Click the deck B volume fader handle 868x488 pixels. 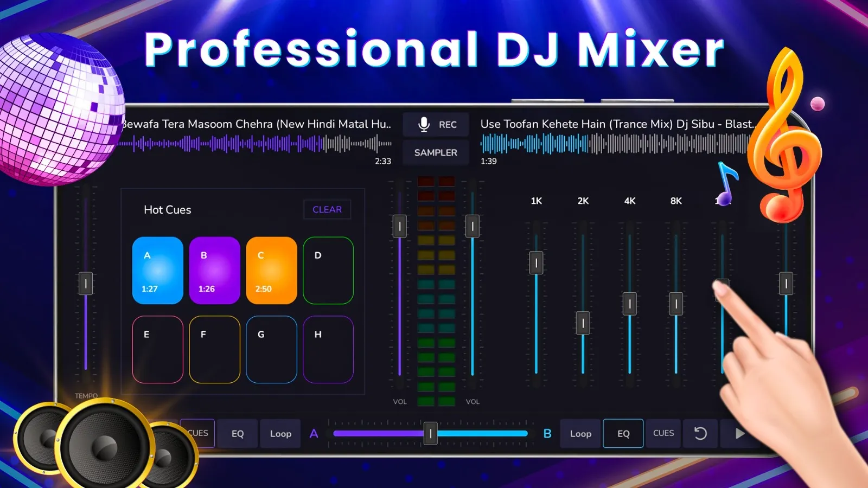pyautogui.click(x=473, y=226)
